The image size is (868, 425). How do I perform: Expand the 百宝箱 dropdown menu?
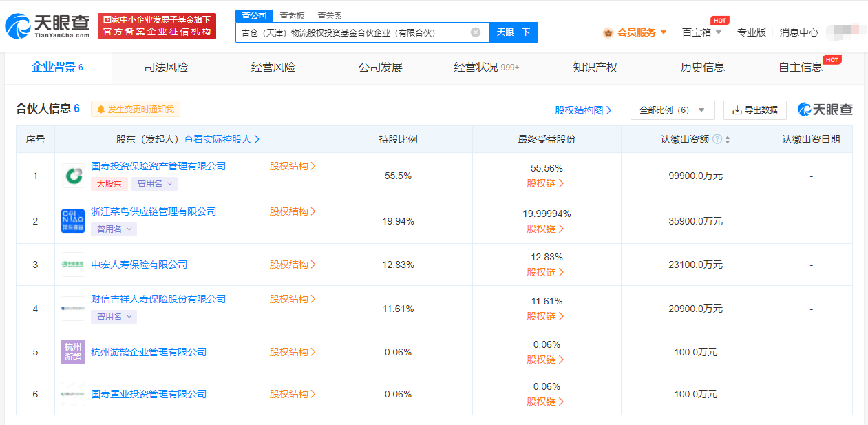point(719,32)
